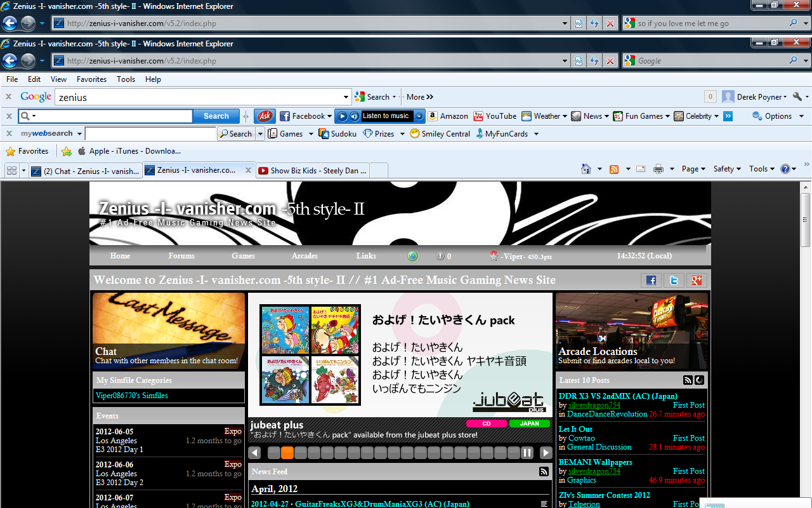This screenshot has width=812, height=508.
Task: Switch to the Chat - Zenius tab
Action: coord(85,171)
